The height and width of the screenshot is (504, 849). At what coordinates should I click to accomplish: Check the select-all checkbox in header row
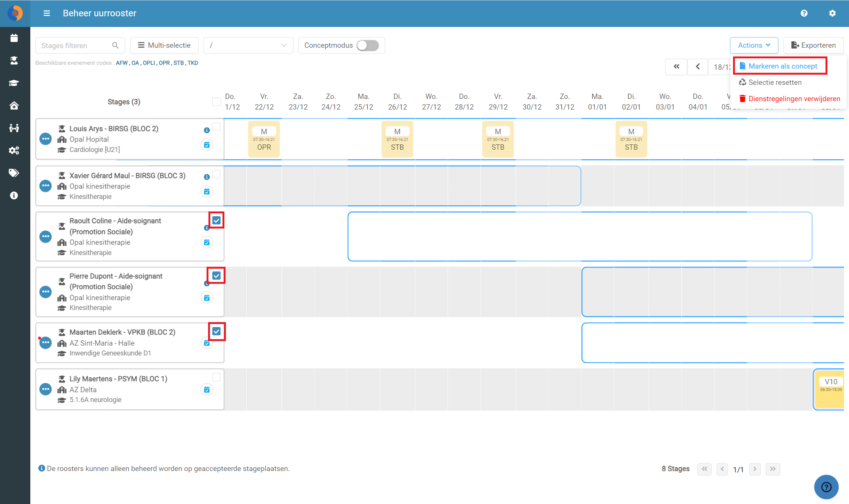click(216, 102)
